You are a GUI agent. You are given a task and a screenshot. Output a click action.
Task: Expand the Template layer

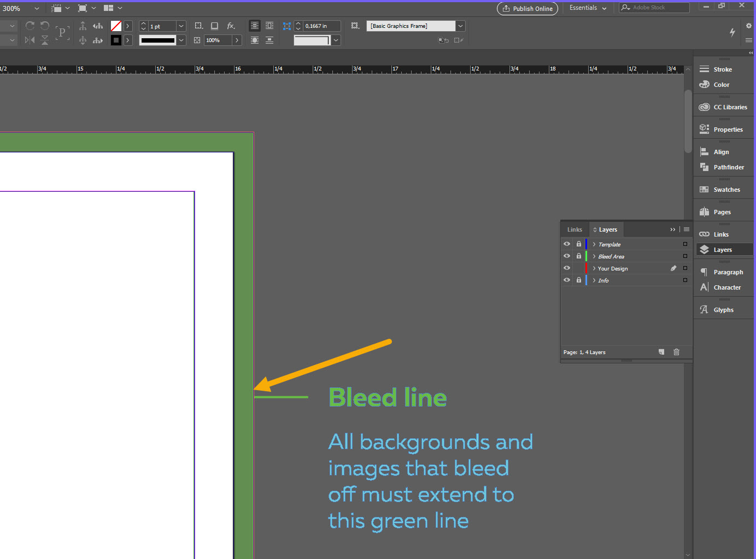(x=594, y=244)
